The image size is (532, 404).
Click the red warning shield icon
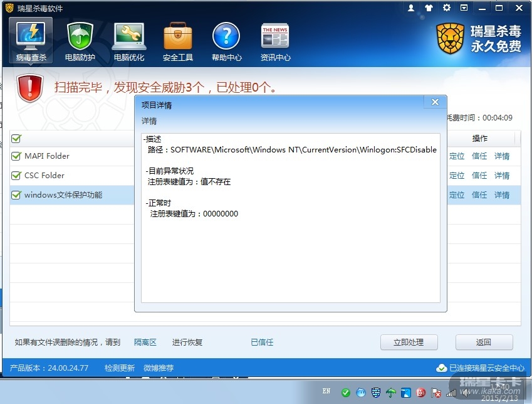click(30, 88)
